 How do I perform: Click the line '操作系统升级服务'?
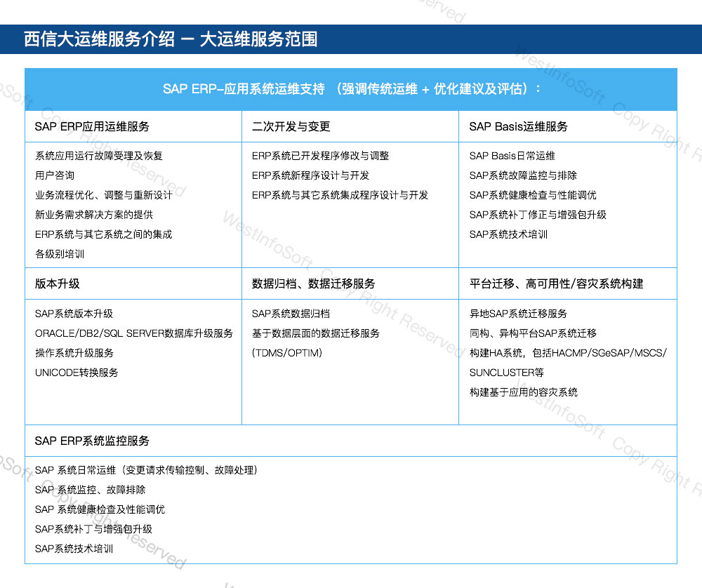coord(74,353)
